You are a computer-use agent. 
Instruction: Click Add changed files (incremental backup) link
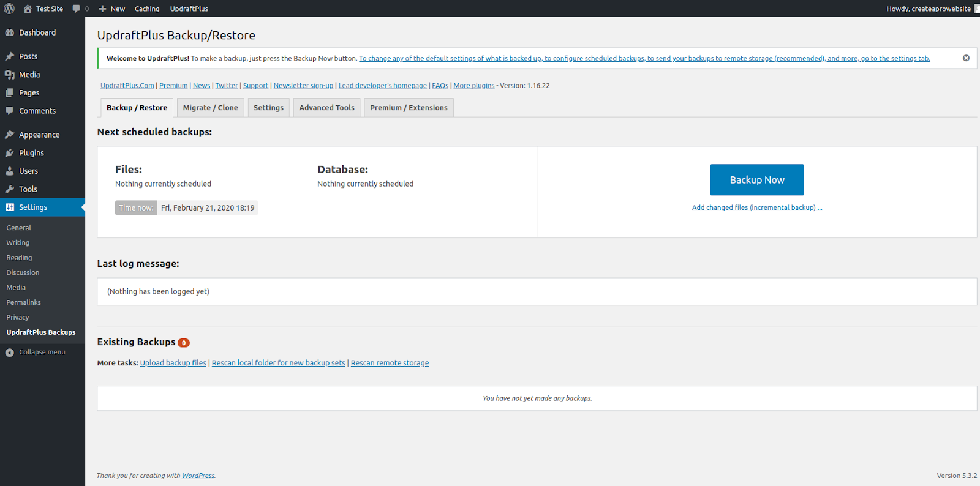coord(757,207)
